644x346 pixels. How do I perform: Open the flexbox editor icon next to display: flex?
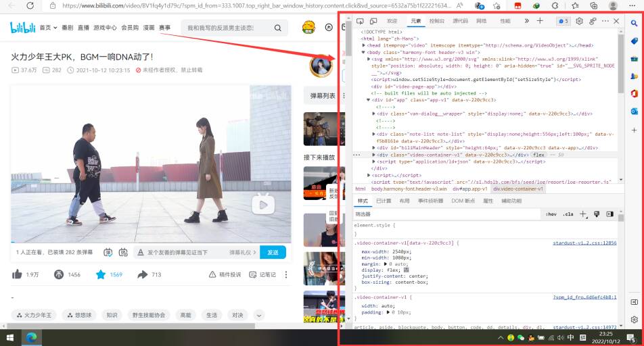pos(406,270)
